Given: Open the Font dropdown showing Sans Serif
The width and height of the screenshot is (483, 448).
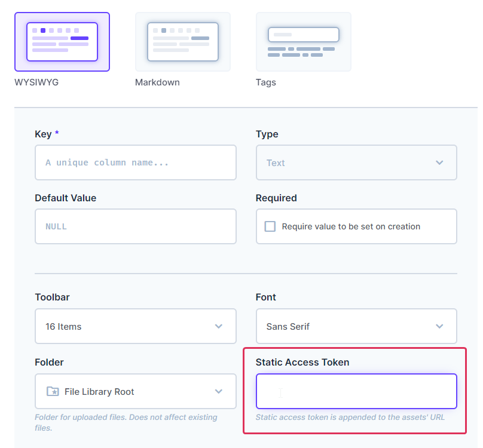Looking at the screenshot, I should (x=356, y=326).
